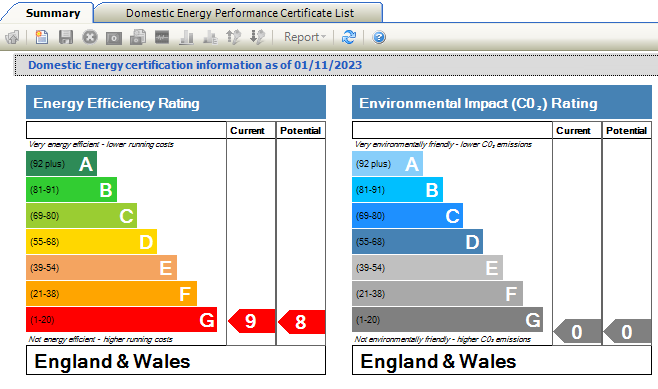Open Domestic Energy Performance Certificate List tab
This screenshot has width=658, height=389.
240,13
